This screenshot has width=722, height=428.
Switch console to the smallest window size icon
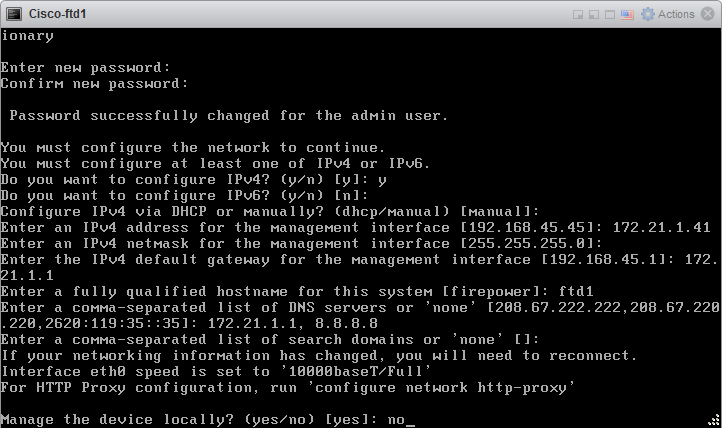[578, 15]
